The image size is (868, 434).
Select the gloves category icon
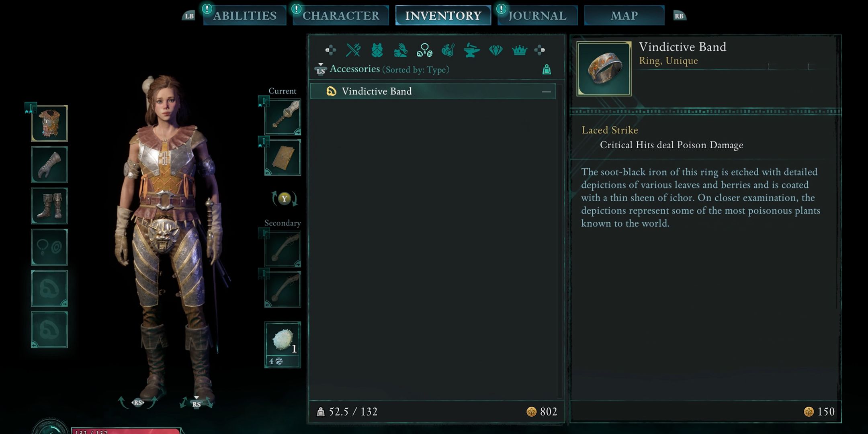(x=401, y=50)
